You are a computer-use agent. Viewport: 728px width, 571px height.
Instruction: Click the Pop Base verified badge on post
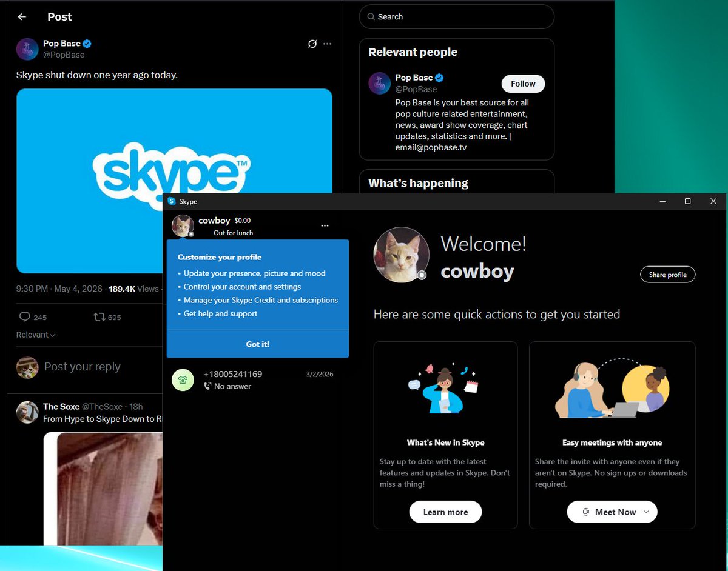(x=87, y=44)
